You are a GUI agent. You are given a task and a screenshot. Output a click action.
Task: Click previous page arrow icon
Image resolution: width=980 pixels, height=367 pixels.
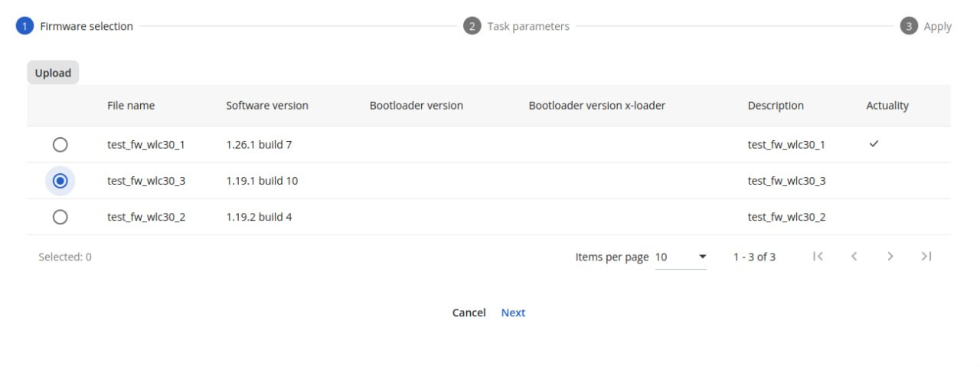854,257
